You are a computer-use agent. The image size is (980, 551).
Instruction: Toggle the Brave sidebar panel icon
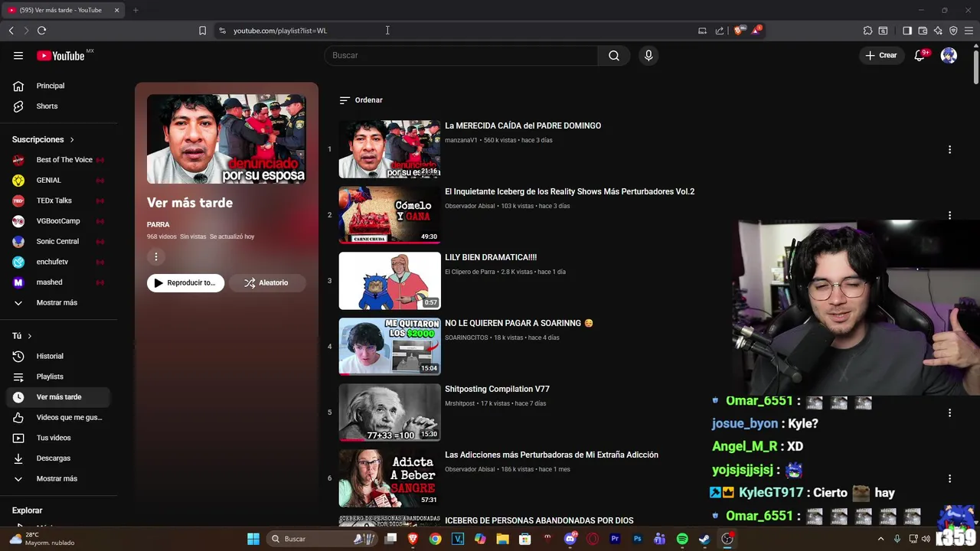(x=907, y=31)
